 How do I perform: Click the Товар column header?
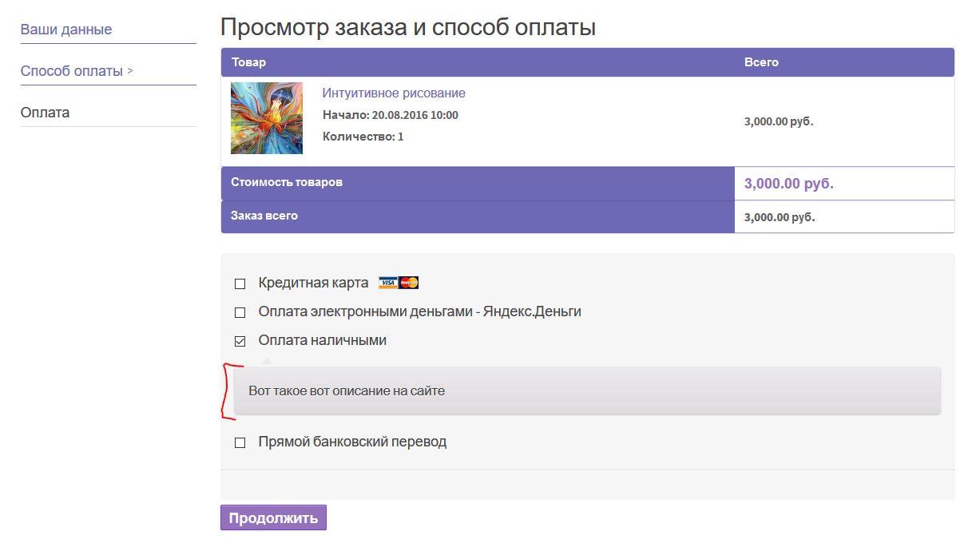248,62
